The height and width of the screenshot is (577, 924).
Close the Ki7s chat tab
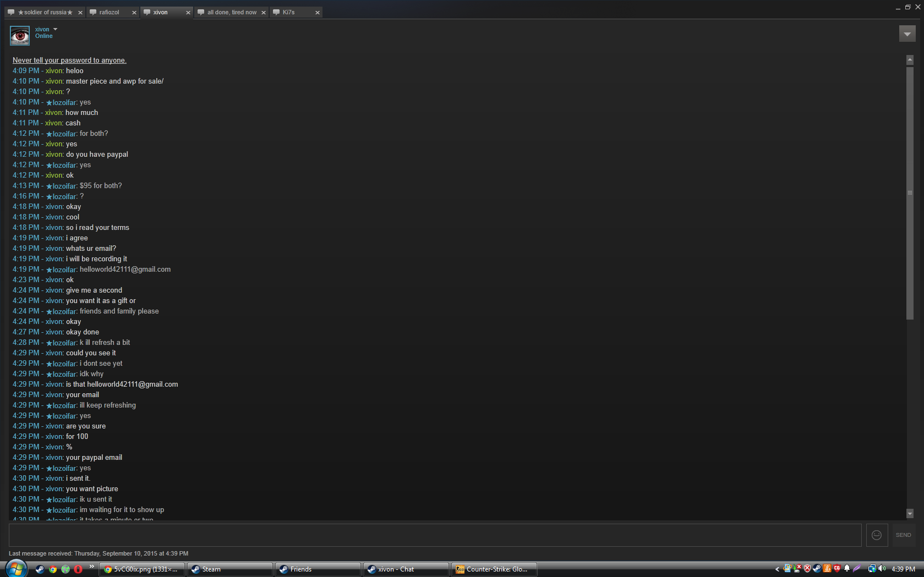pos(318,13)
